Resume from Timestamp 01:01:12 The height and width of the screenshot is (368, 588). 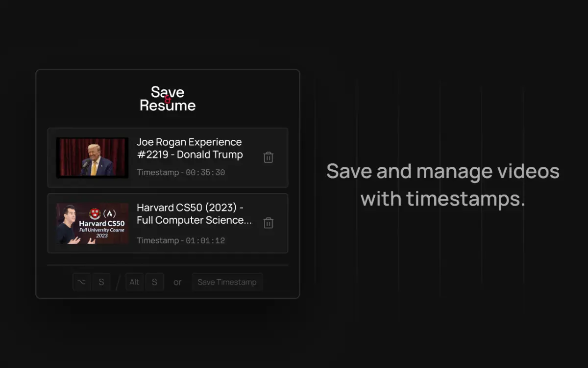[x=181, y=240]
